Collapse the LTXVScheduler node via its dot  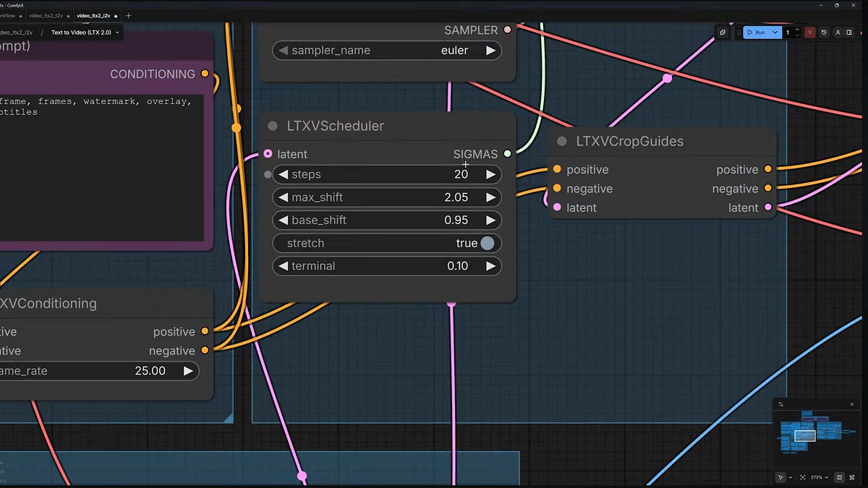click(x=273, y=126)
